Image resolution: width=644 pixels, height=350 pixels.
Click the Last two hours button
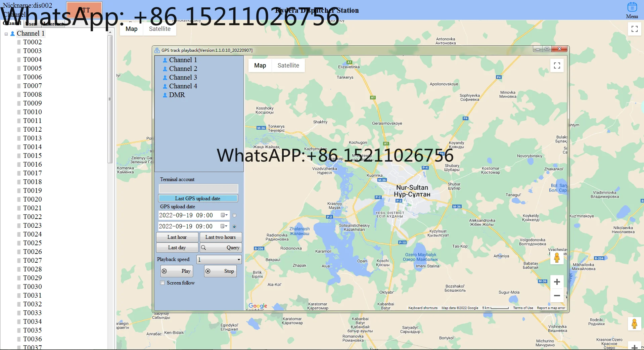221,237
